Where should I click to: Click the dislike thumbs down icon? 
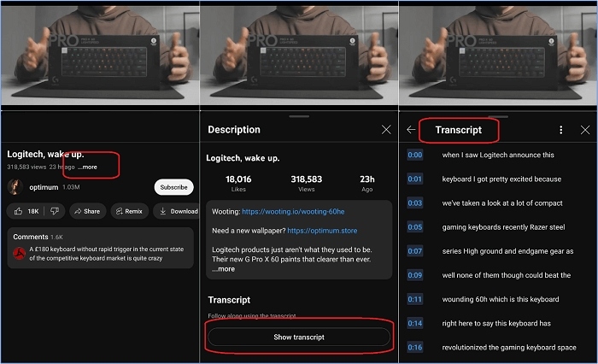(54, 211)
